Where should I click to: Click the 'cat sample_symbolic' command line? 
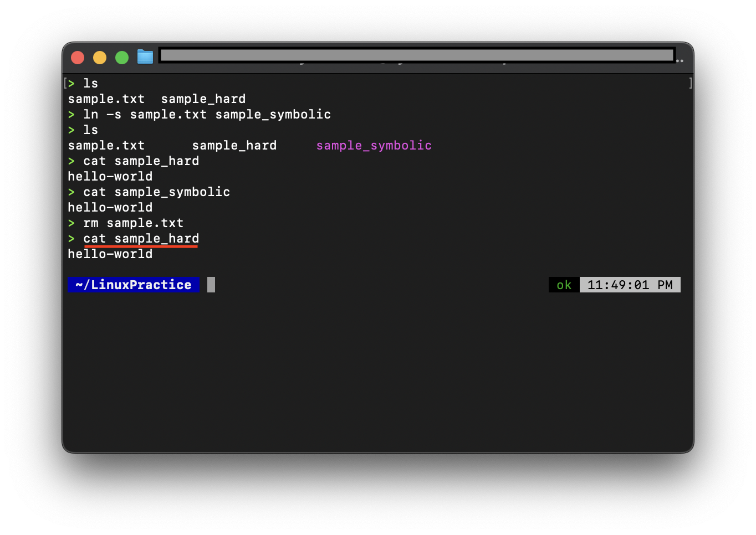click(x=156, y=192)
